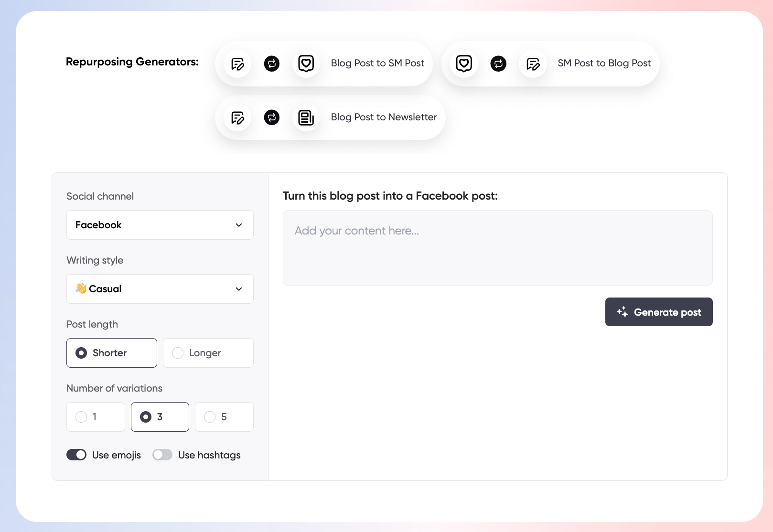Switch to the SM Post to Blog Post generator
773x532 pixels.
(x=604, y=63)
